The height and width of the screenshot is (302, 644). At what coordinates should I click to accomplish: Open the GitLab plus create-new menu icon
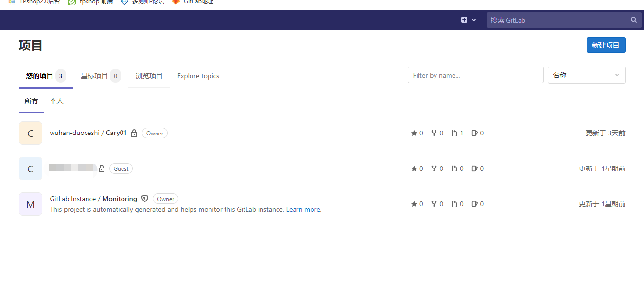pyautogui.click(x=464, y=20)
